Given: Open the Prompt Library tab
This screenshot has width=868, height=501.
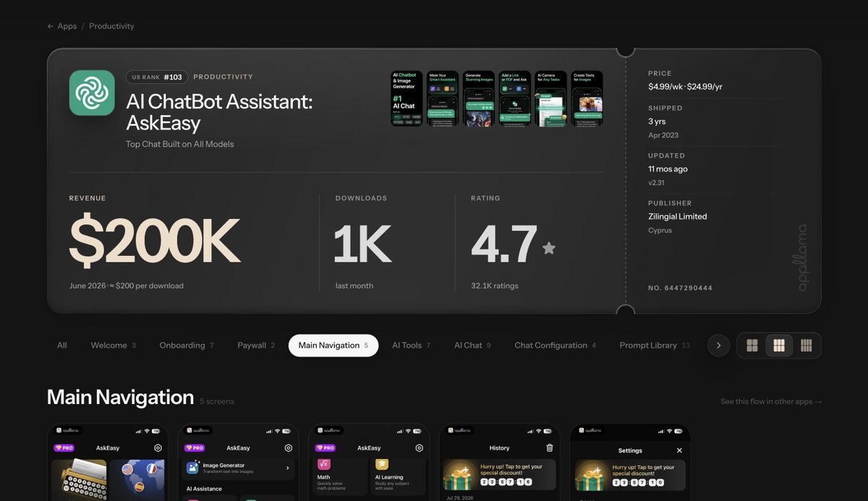Looking at the screenshot, I should 655,346.
